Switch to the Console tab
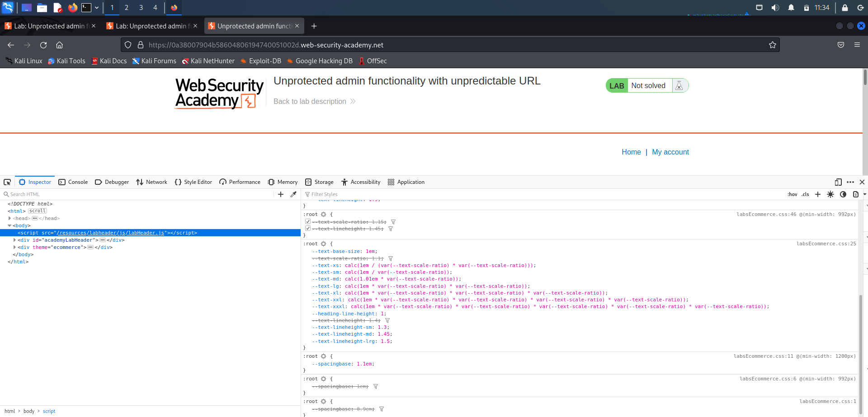 point(73,182)
